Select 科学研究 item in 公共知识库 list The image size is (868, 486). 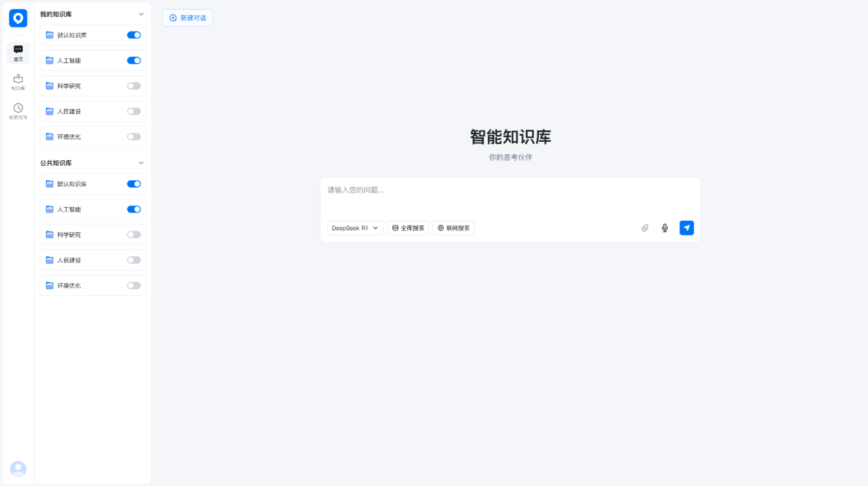(69, 234)
